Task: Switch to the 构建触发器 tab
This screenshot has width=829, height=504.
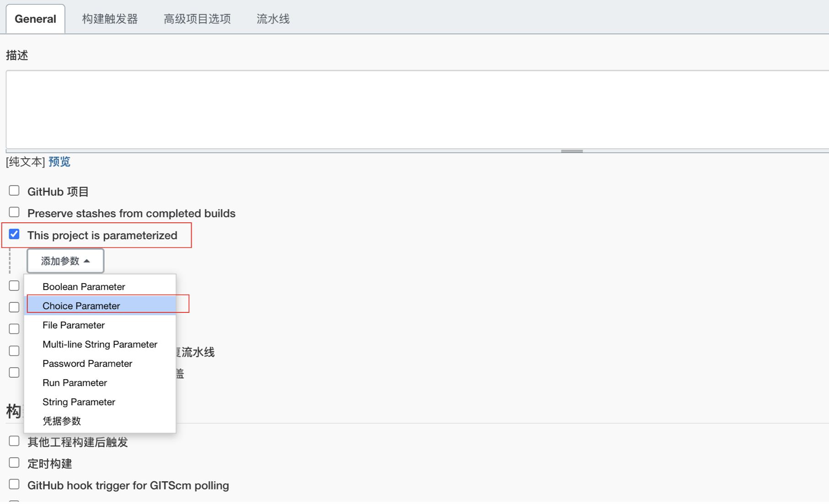Action: tap(110, 19)
